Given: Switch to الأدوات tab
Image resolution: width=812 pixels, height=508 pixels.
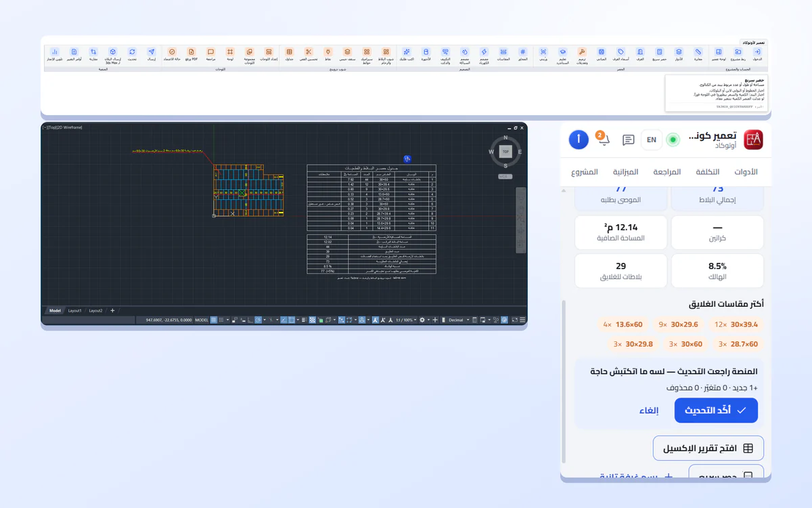Looking at the screenshot, I should tap(746, 172).
